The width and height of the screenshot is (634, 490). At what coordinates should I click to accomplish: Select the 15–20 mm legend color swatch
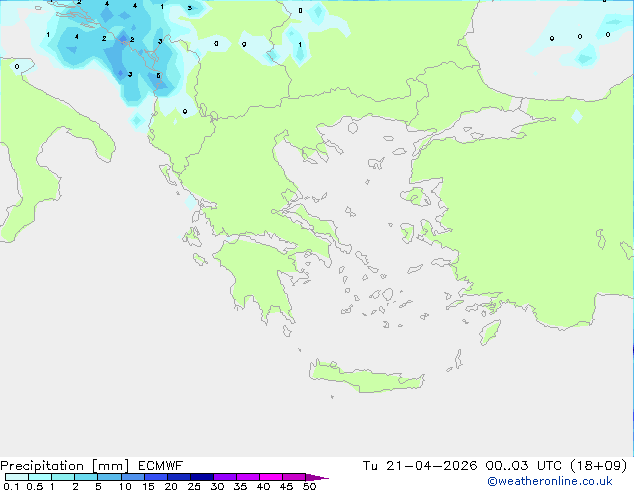[x=155, y=477]
